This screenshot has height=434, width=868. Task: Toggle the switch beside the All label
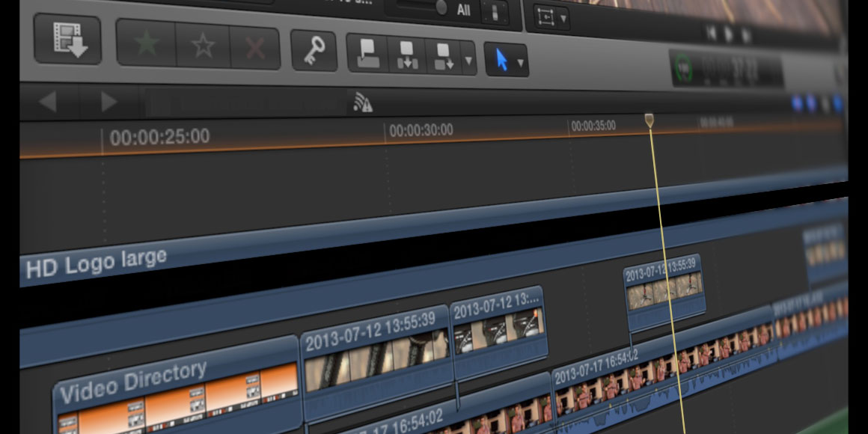click(x=494, y=13)
